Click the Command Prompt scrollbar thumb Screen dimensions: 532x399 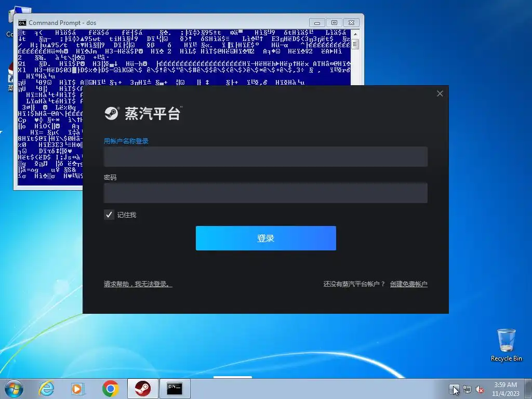(355, 45)
